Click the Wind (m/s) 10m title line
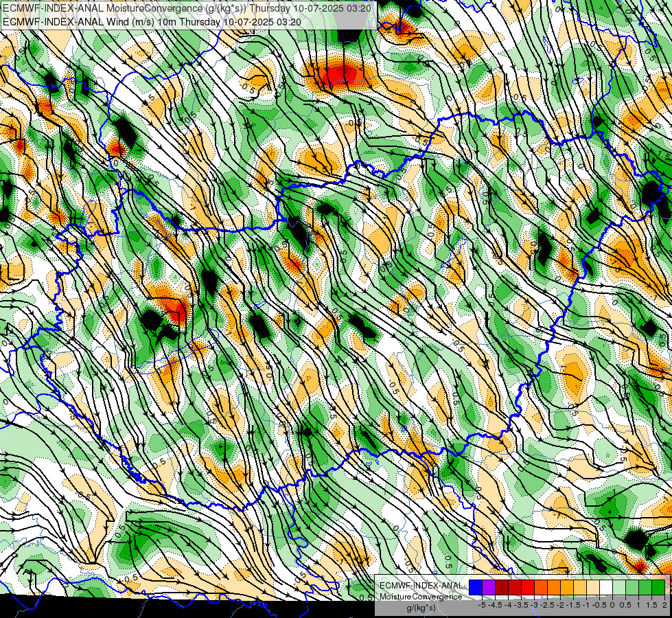This screenshot has height=618, width=672. coord(152,22)
